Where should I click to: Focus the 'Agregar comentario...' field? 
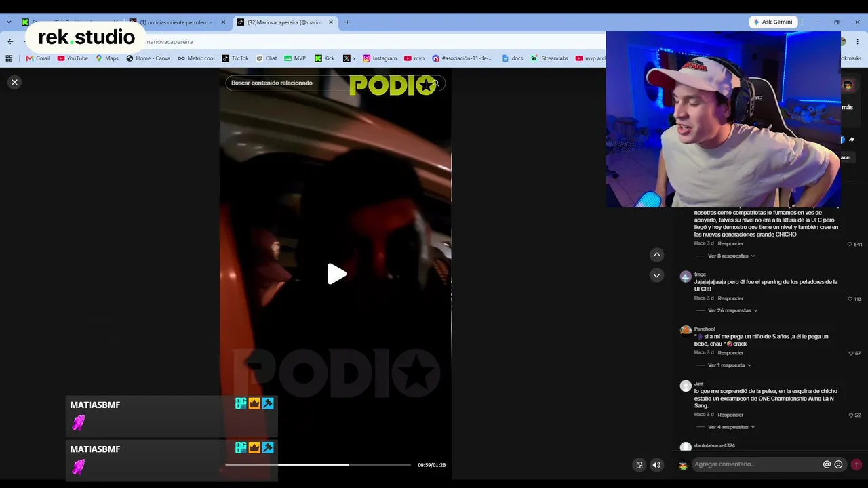756,464
